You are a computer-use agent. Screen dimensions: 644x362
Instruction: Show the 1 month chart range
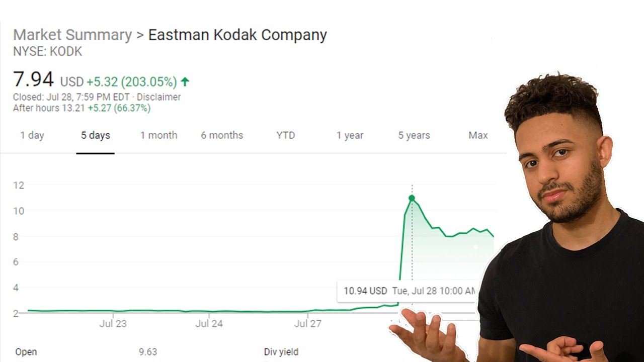click(158, 135)
